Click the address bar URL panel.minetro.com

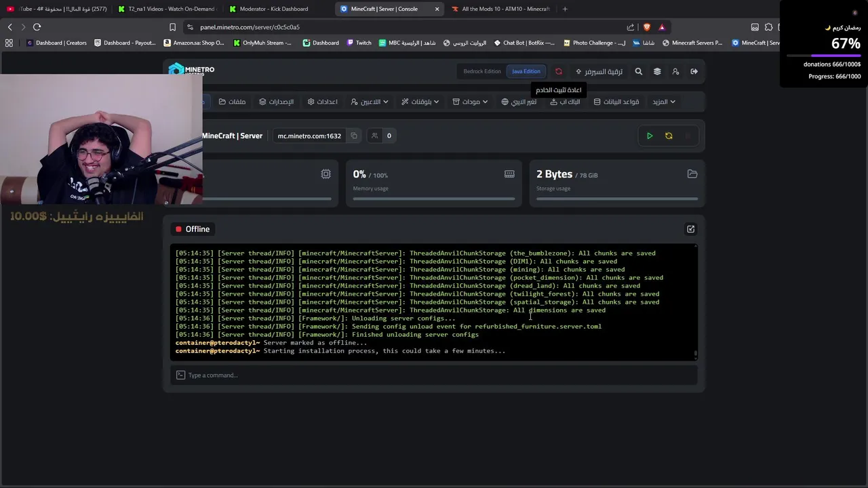coord(250,27)
